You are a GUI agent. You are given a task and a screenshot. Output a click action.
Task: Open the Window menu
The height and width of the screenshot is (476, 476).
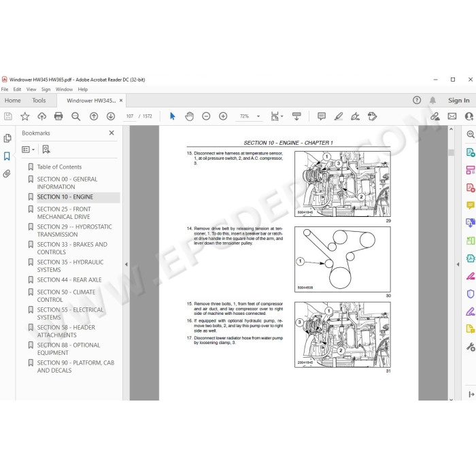pos(64,89)
